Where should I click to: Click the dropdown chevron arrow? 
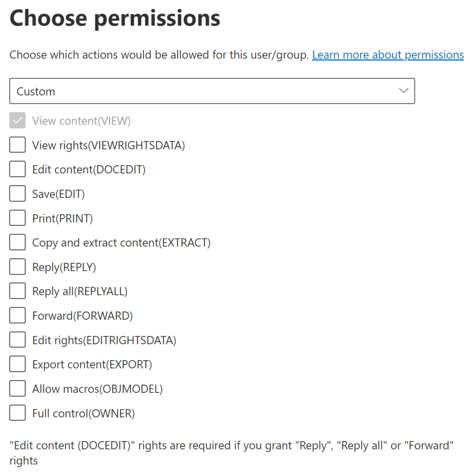(404, 91)
